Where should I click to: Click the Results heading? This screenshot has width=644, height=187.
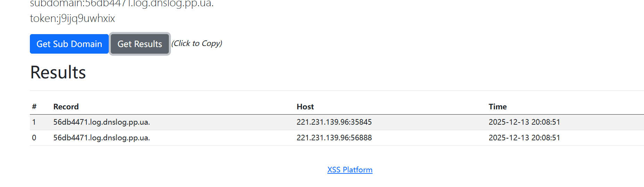click(x=58, y=72)
